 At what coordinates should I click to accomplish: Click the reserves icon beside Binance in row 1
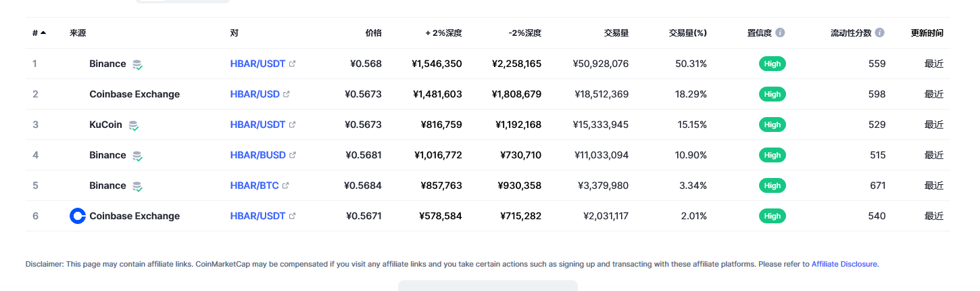pos(137,64)
